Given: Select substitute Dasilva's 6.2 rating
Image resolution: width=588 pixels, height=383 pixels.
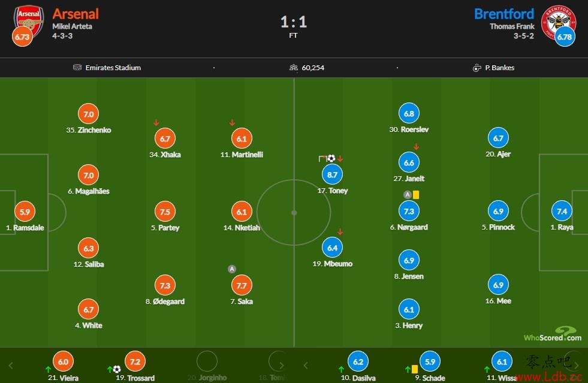Looking at the screenshot, I should click(358, 361).
